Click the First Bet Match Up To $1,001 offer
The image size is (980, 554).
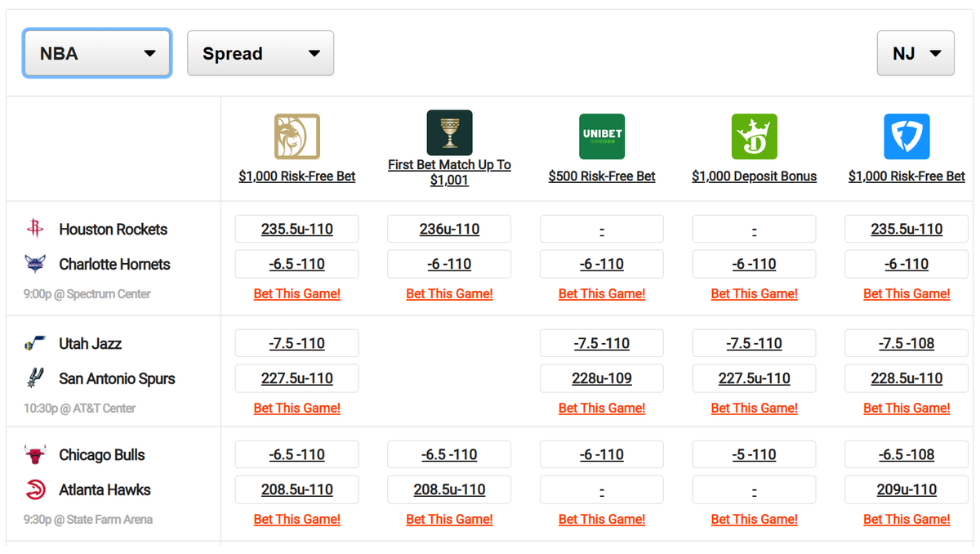click(449, 170)
